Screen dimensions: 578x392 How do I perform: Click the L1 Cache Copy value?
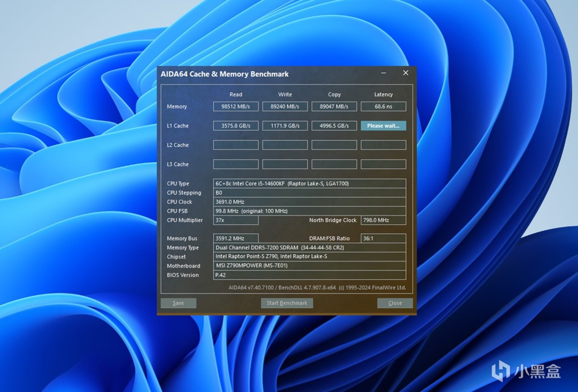click(x=334, y=126)
